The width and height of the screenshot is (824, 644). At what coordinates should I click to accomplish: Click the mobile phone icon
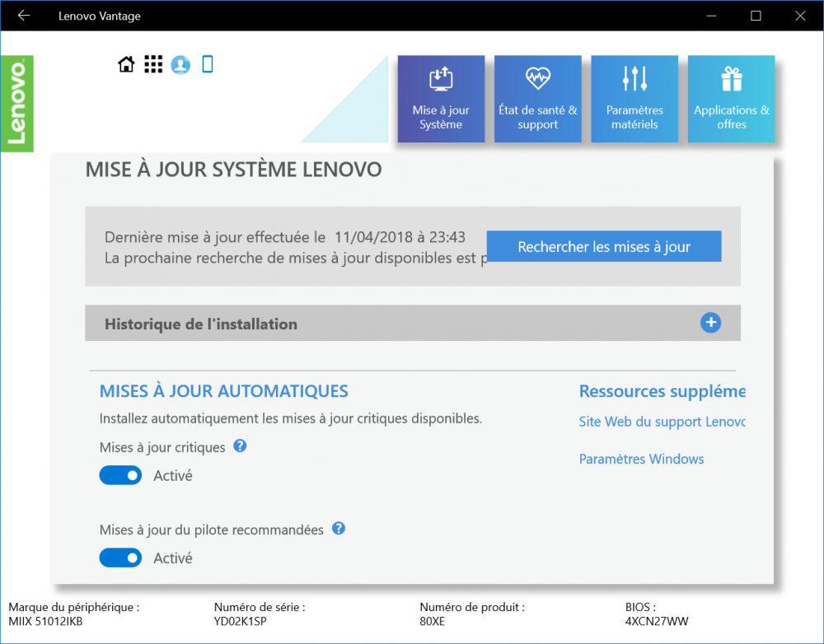click(x=208, y=63)
